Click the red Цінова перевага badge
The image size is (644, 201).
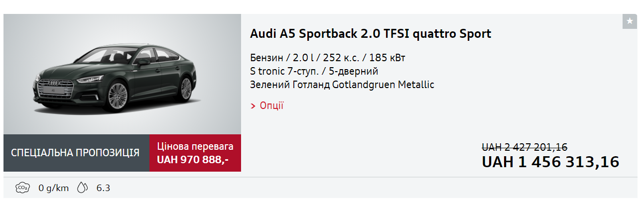195,147
